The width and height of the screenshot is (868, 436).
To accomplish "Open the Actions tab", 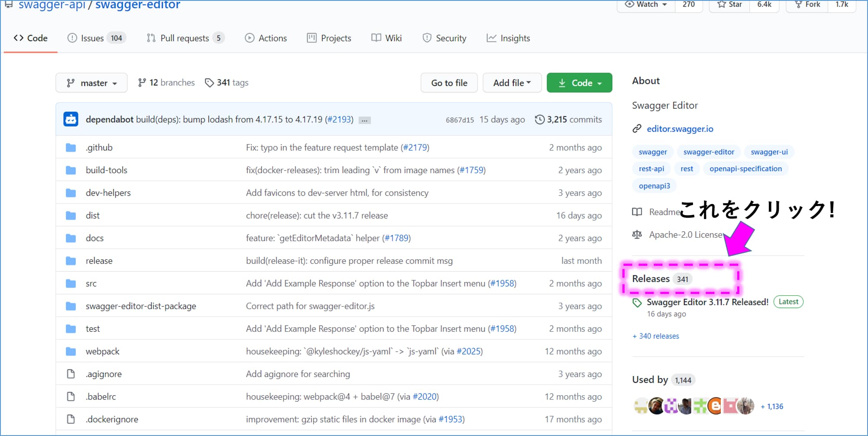I will [266, 38].
